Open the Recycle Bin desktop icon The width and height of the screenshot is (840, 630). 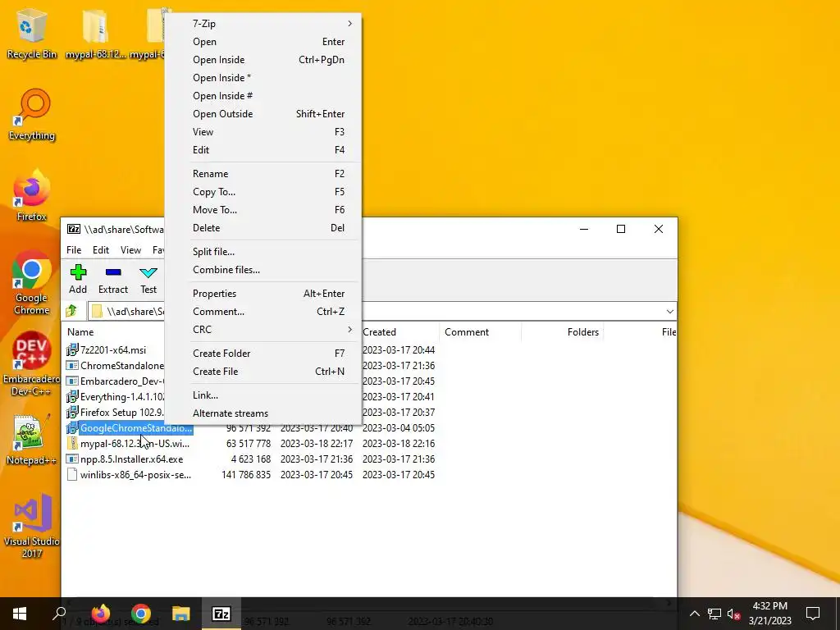coord(32,33)
